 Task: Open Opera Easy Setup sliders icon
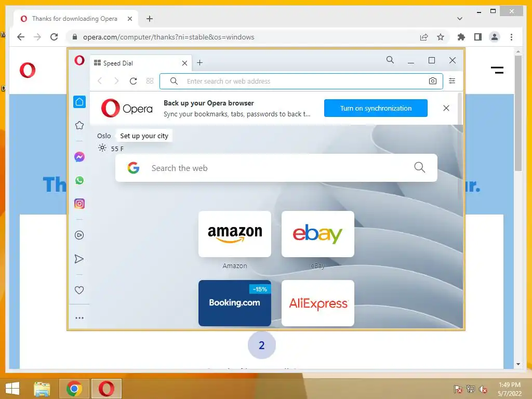click(452, 81)
